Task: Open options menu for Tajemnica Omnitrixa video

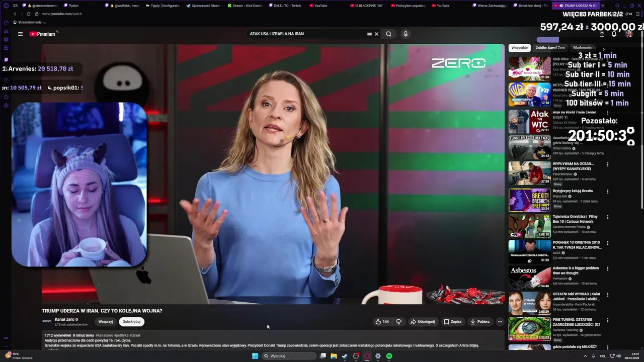Action: pyautogui.click(x=608, y=218)
